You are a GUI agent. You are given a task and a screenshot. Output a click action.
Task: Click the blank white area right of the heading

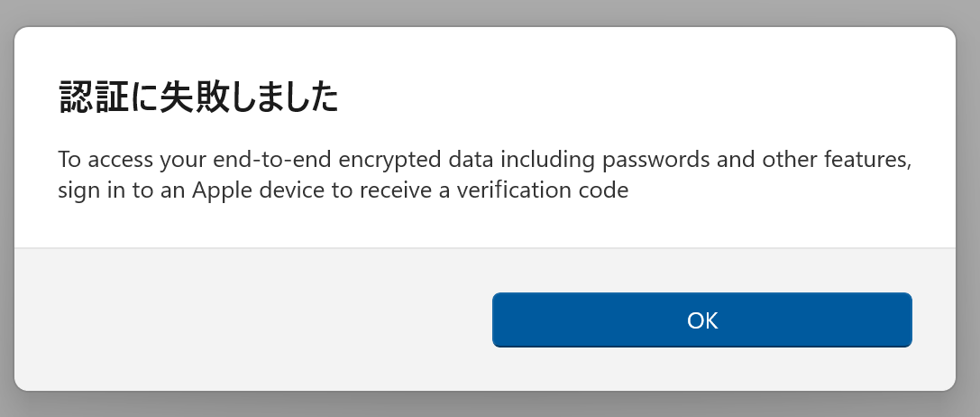click(x=631, y=97)
